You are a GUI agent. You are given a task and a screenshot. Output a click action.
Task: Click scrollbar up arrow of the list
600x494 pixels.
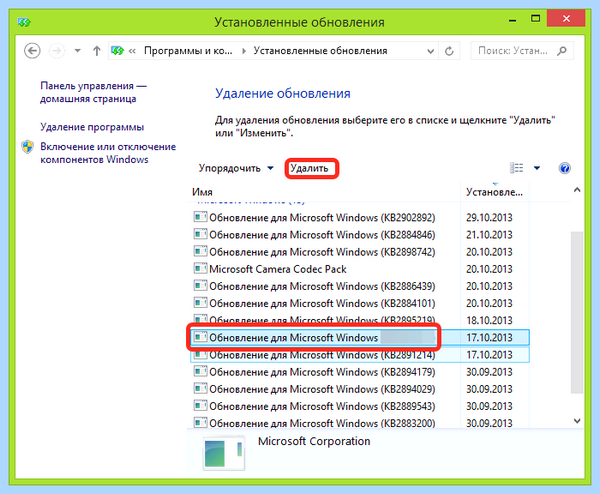pyautogui.click(x=577, y=190)
